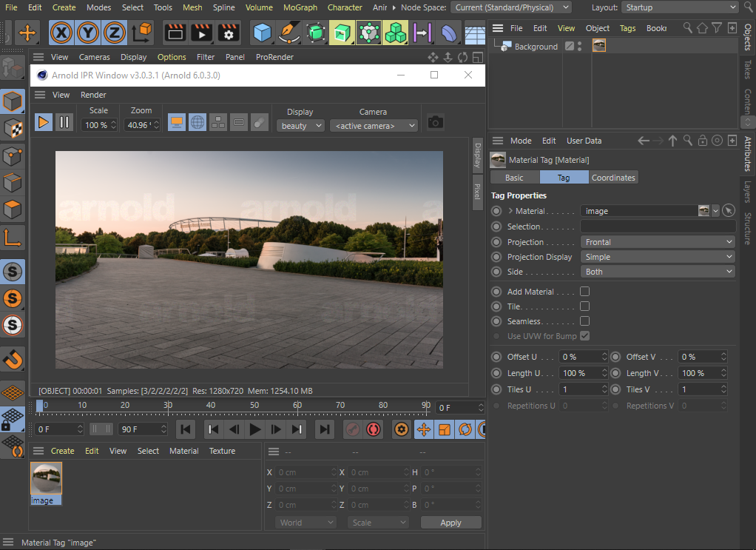This screenshot has width=756, height=550.
Task: Click the Apply button
Action: point(450,523)
